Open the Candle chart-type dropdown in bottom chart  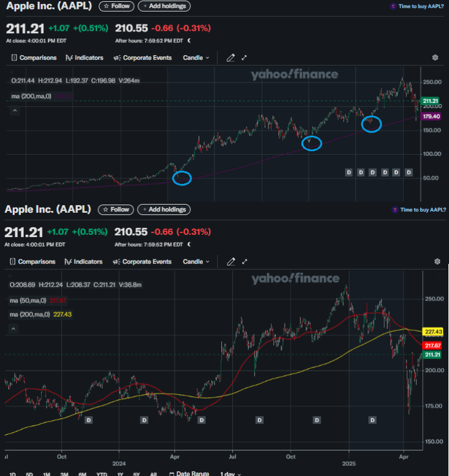(x=196, y=262)
